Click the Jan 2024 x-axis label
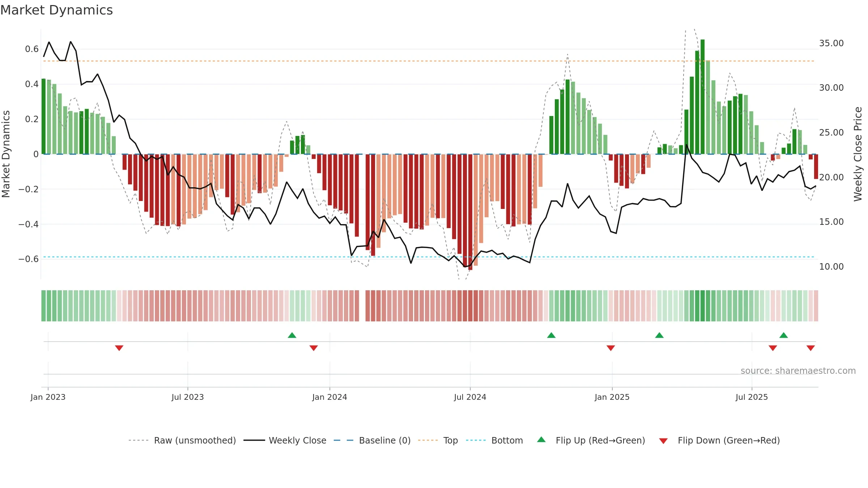868x488 pixels. click(x=330, y=397)
